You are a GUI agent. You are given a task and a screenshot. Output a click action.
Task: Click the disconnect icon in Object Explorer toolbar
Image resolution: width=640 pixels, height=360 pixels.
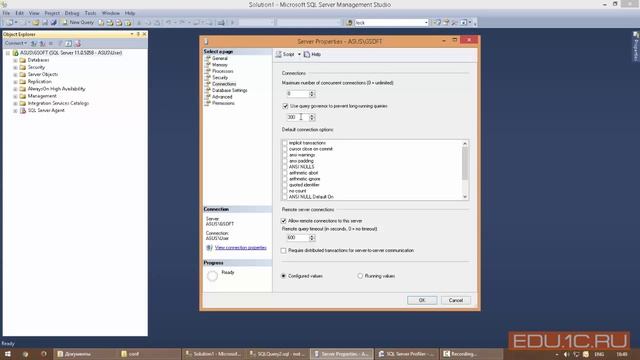42,43
